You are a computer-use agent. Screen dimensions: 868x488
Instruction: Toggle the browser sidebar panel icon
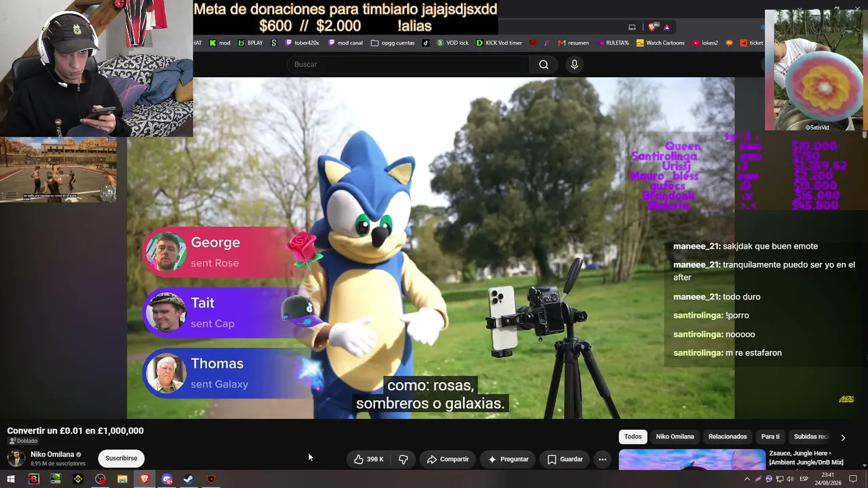pyautogui.click(x=632, y=27)
